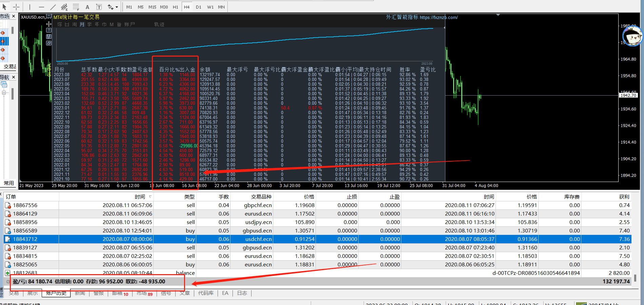644x305 pixels.
Task: Select the 综 summary statistics tab
Action: [60, 24]
